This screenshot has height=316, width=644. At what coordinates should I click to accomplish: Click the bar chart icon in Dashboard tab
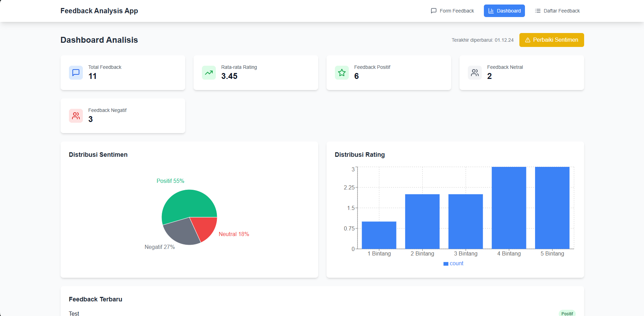coord(491,11)
